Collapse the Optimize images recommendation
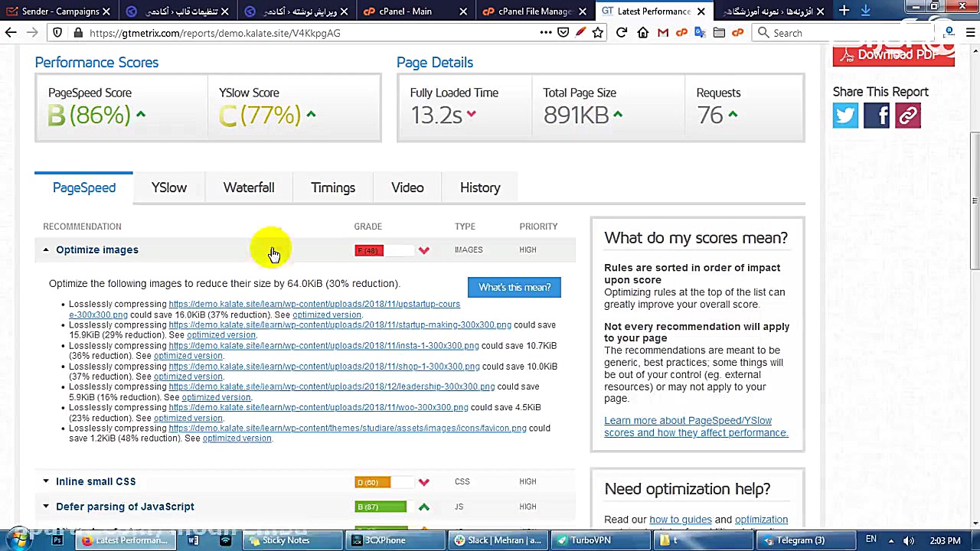The image size is (980, 551). pos(46,250)
